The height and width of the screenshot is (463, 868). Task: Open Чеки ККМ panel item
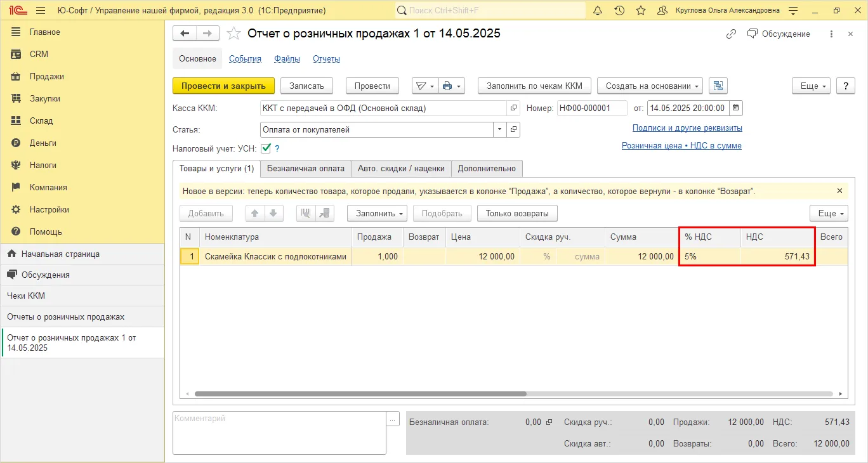(x=82, y=296)
